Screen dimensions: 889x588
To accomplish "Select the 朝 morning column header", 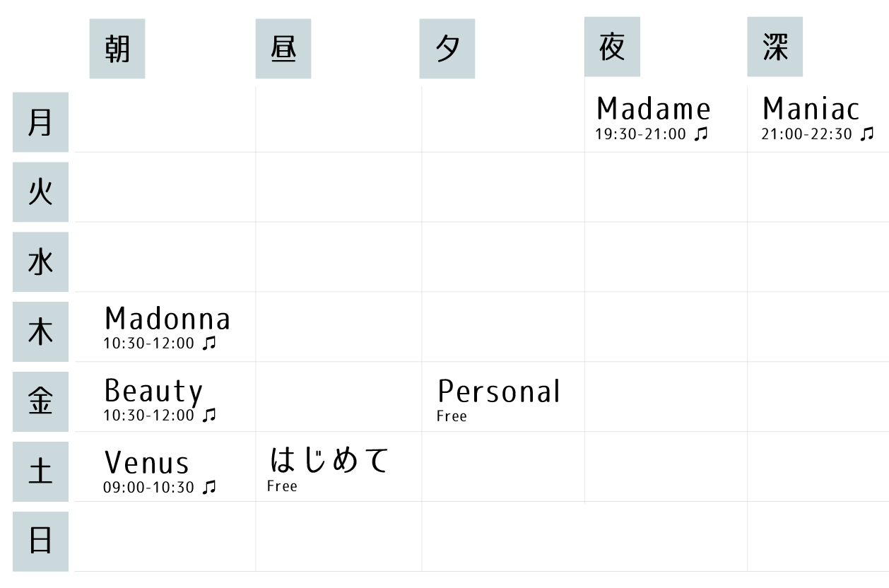I will pos(117,49).
